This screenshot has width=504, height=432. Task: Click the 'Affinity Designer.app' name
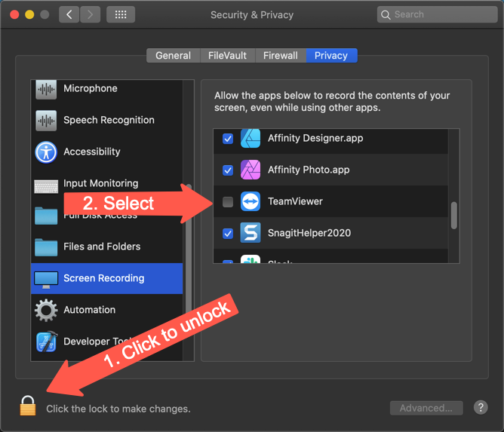point(315,138)
